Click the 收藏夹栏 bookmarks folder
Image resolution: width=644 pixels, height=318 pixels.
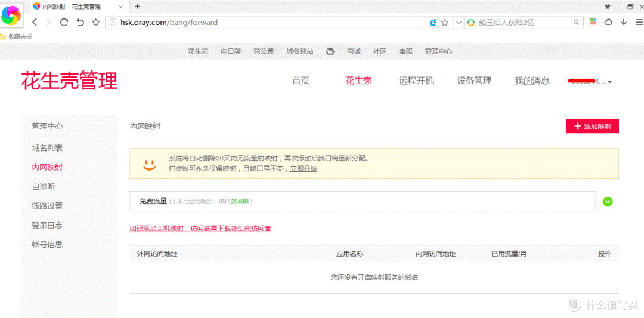[x=17, y=36]
